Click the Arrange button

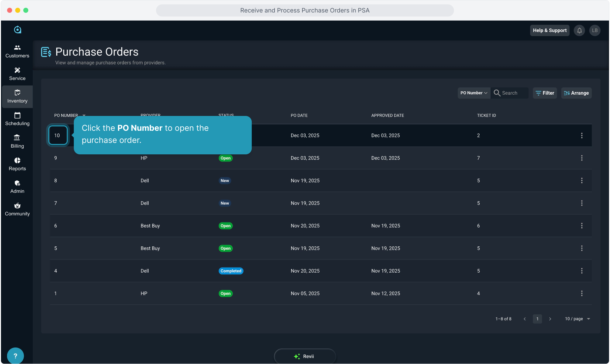point(576,93)
